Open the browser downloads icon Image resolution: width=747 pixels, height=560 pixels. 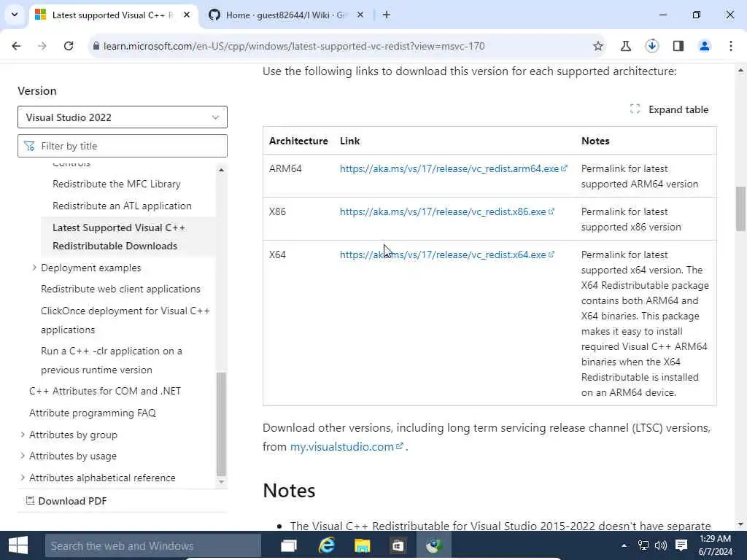pyautogui.click(x=651, y=46)
